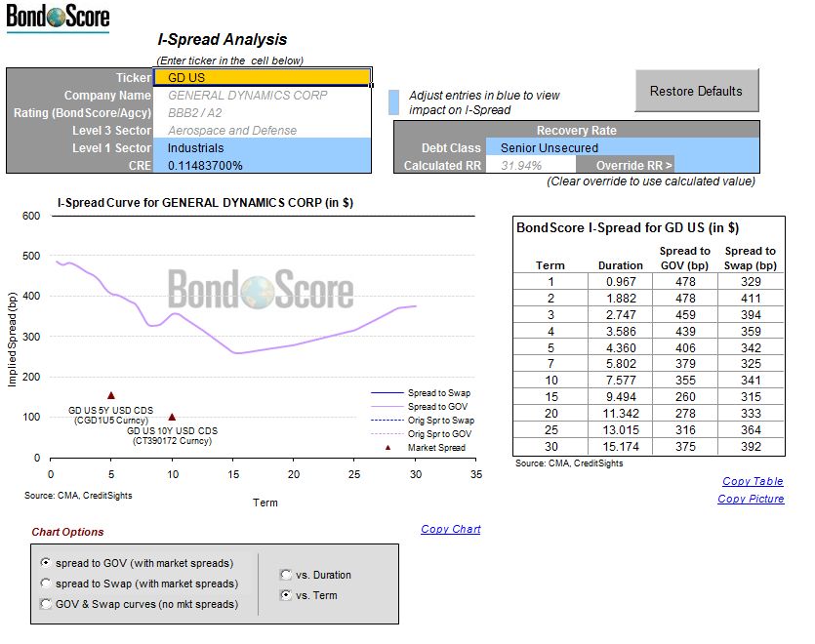Image resolution: width=815 pixels, height=644 pixels.
Task: Click the rating value BBB2 / A2
Action: pyautogui.click(x=194, y=113)
